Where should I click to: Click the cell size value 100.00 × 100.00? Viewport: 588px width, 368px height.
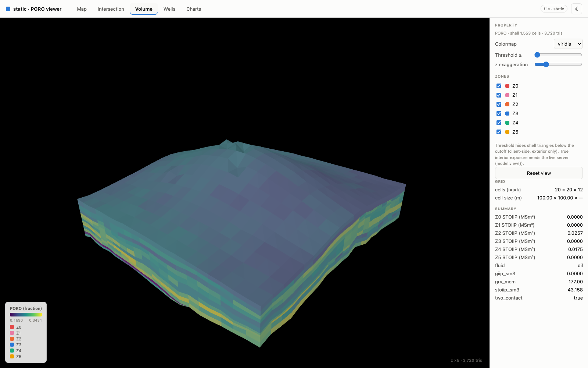pos(560,198)
